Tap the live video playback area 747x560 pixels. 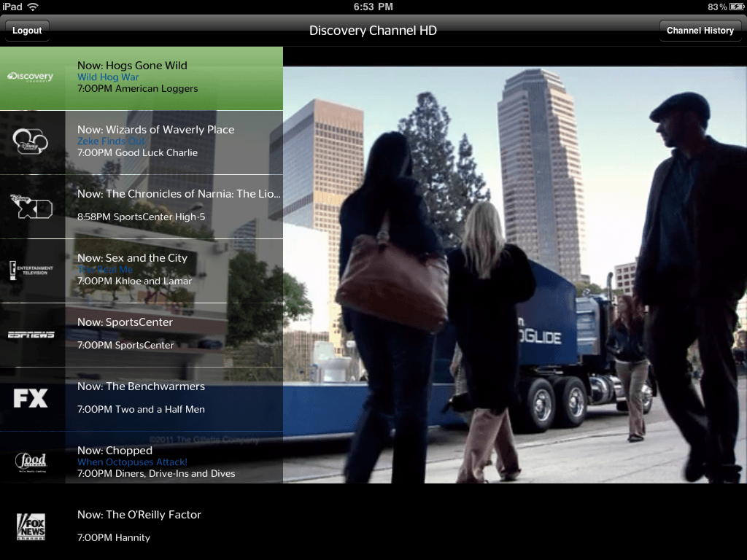(x=514, y=274)
